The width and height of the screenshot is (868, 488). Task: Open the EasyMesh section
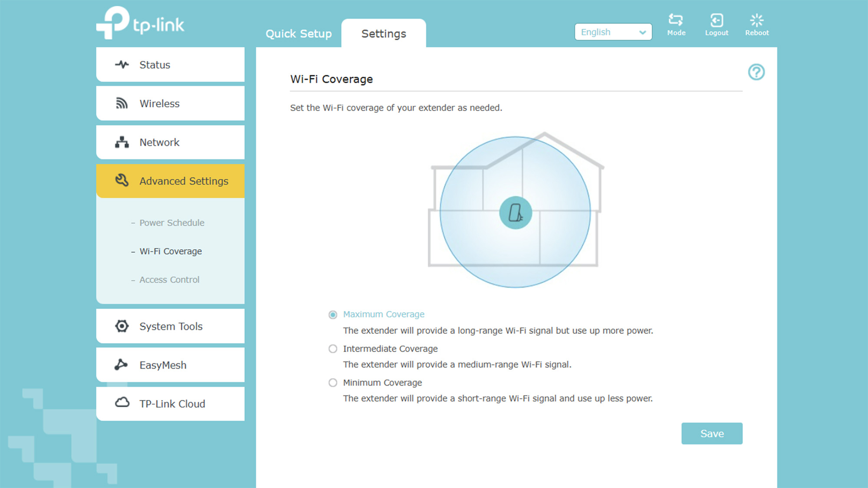point(170,365)
